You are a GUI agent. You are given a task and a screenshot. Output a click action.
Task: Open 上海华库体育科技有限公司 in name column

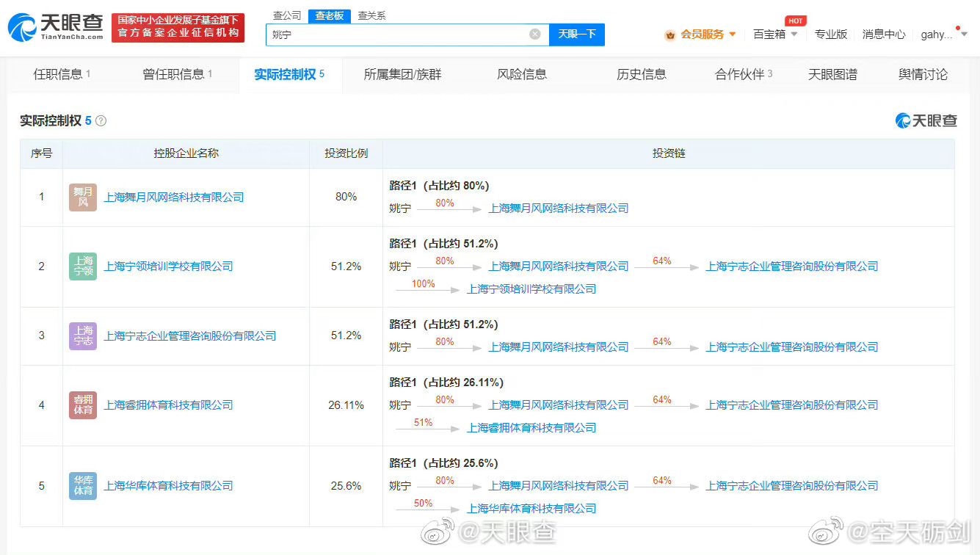click(x=168, y=486)
